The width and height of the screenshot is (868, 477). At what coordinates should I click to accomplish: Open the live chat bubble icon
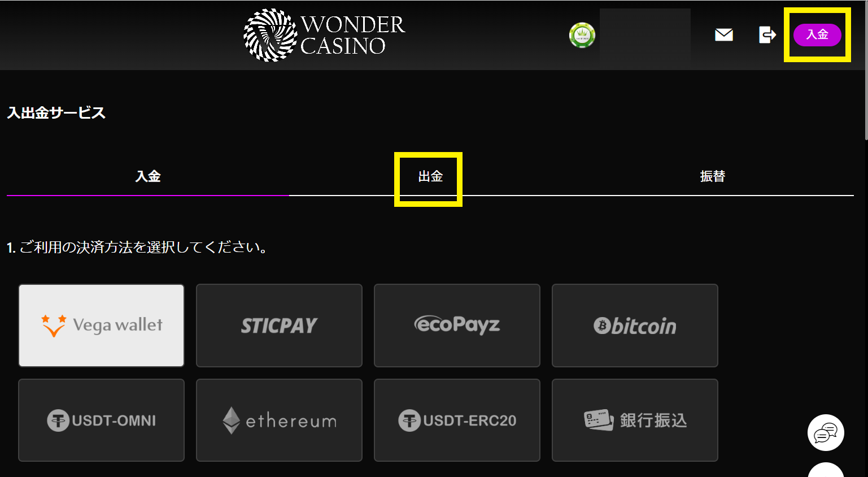coord(826,433)
